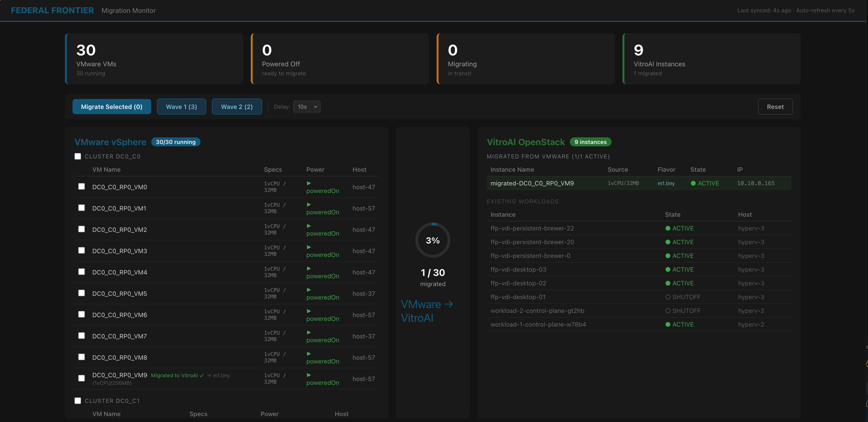Click green ACTIVE dot for migrated-DC0_C0_RP0_VM9
The height and width of the screenshot is (422, 868).
click(693, 183)
